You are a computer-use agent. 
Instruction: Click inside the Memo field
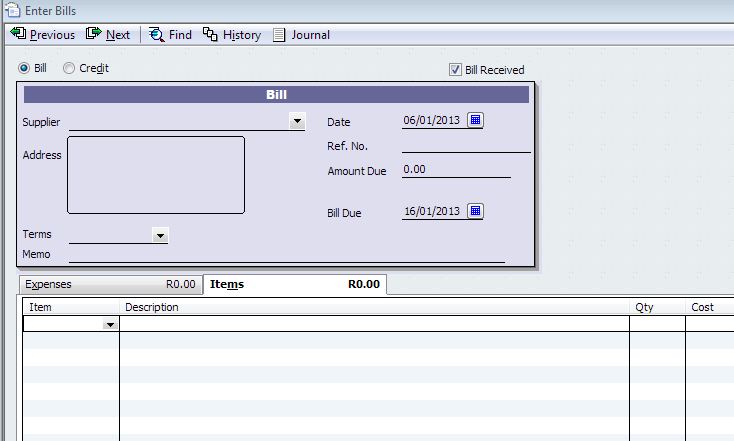coord(285,254)
